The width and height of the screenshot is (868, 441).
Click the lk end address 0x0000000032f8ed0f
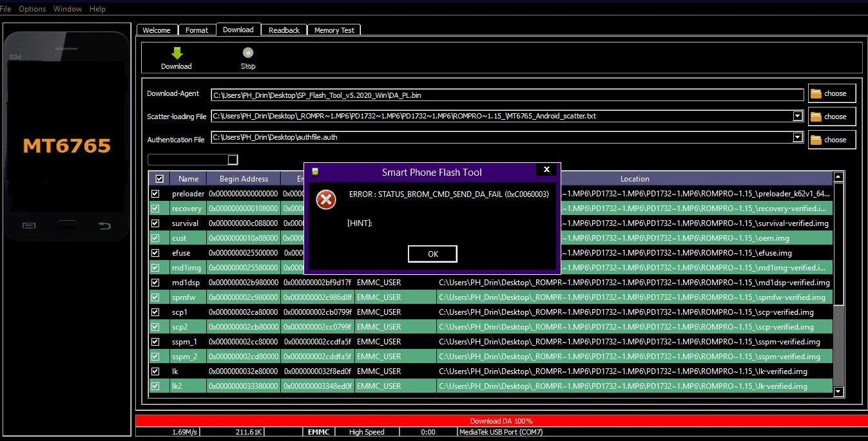(318, 371)
